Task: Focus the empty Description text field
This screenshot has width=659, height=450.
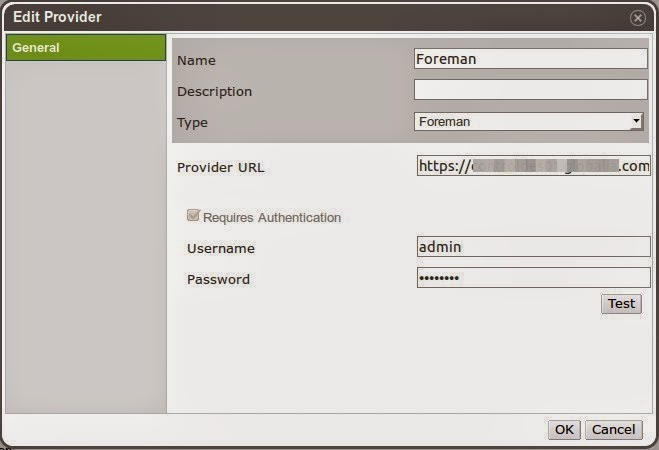Action: [x=530, y=90]
